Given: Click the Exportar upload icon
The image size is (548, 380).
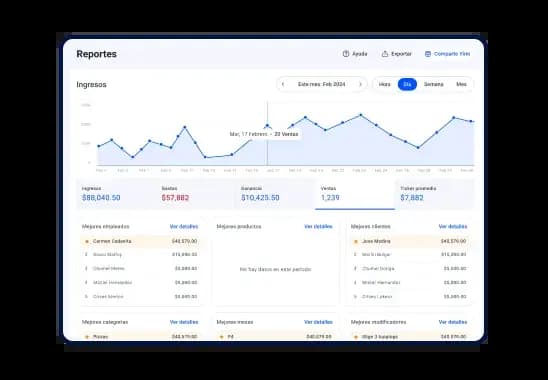Looking at the screenshot, I should [x=385, y=54].
